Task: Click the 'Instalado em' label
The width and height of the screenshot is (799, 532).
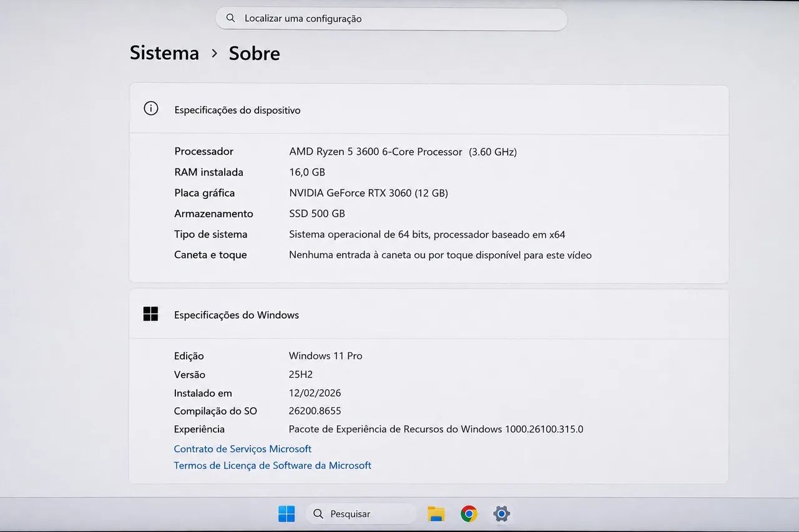Action: tap(203, 393)
